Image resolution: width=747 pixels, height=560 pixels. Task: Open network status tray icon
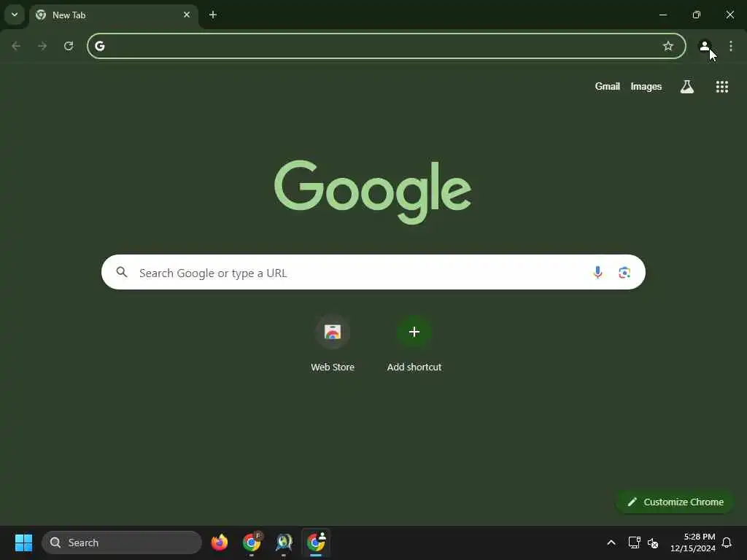[634, 542]
